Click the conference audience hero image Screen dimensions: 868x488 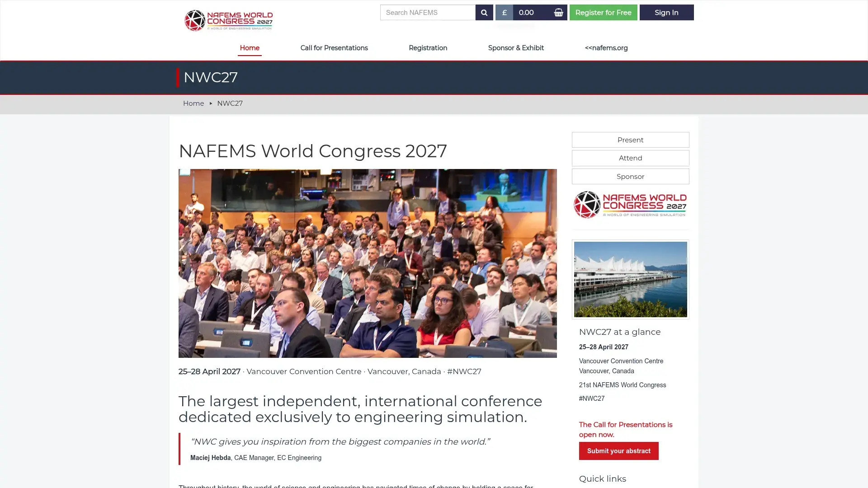(x=368, y=263)
